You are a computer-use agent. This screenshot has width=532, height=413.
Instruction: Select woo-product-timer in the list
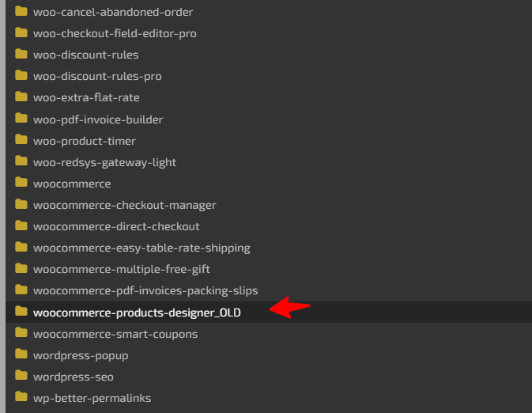(85, 141)
